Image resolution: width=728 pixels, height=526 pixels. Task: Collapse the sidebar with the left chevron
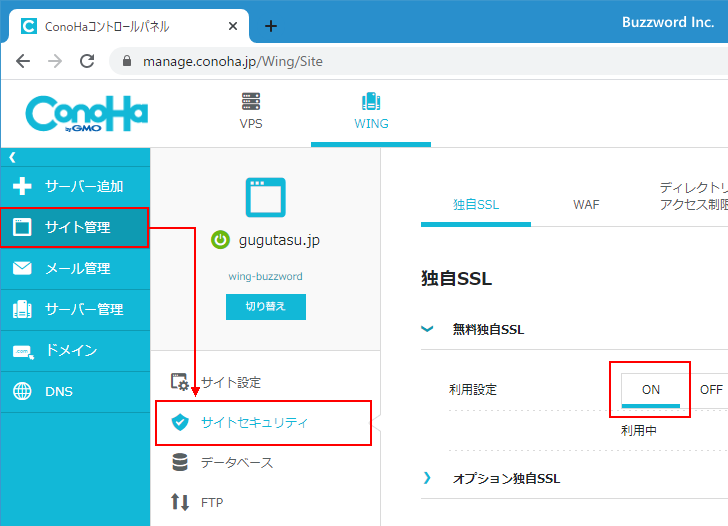pyautogui.click(x=13, y=157)
